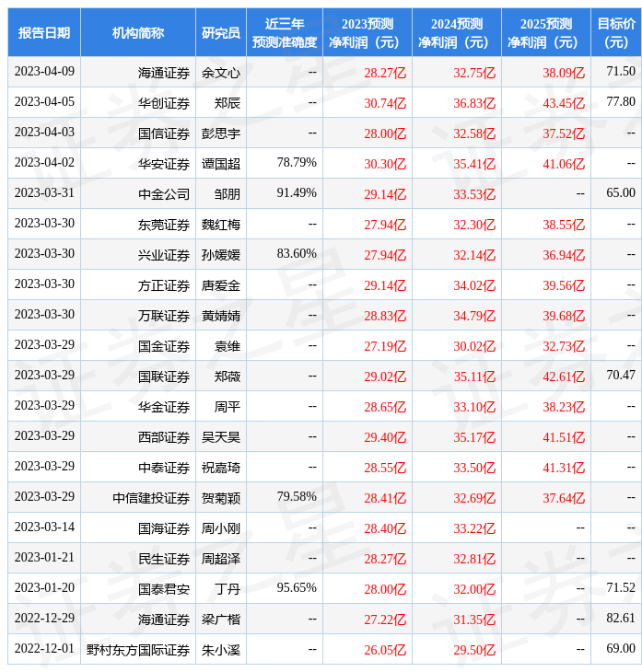This screenshot has width=642, height=672.
Task: Click target price 82.61
Action: coord(621,619)
